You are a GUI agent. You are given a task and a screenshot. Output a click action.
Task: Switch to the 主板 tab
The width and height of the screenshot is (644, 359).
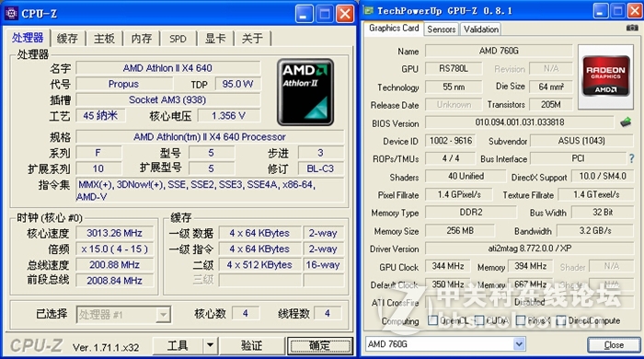(x=104, y=39)
